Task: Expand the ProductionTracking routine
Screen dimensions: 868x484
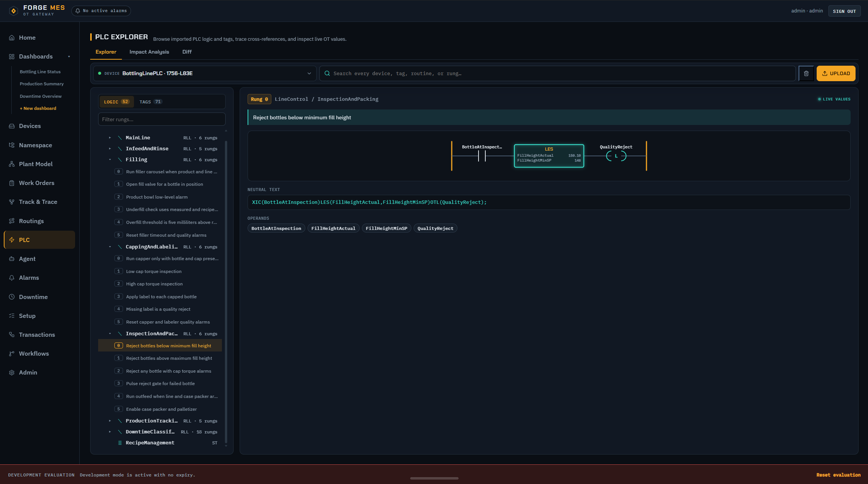Action: tap(110, 421)
